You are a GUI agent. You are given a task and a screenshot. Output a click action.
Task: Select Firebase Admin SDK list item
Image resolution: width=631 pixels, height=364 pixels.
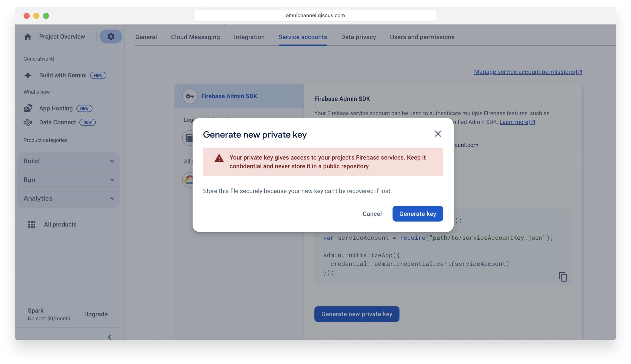click(239, 96)
